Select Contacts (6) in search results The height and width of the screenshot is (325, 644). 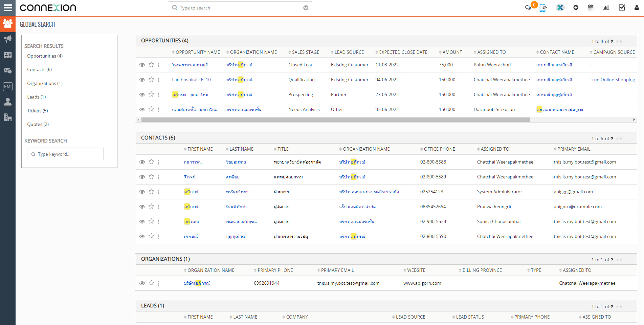40,69
